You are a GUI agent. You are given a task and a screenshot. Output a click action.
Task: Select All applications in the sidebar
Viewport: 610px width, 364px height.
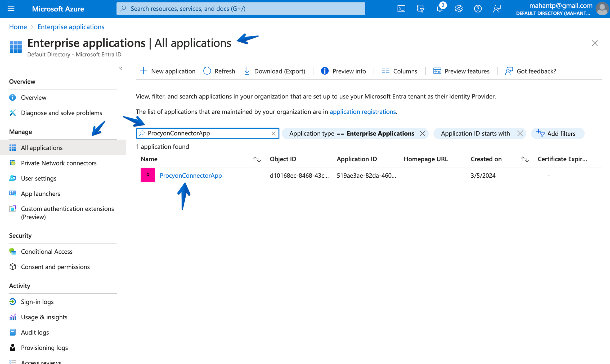[x=42, y=147]
